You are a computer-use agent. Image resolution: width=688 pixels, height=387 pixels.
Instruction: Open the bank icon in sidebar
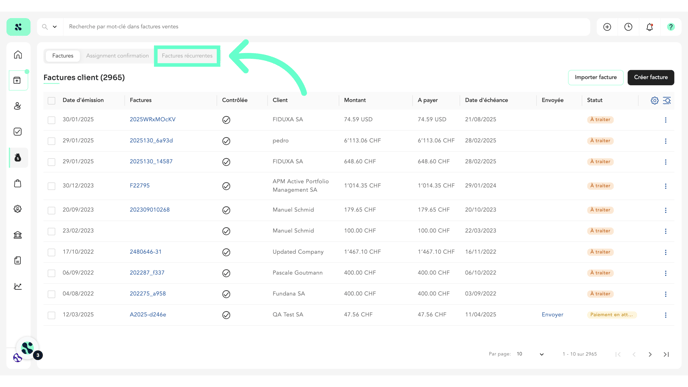18,235
